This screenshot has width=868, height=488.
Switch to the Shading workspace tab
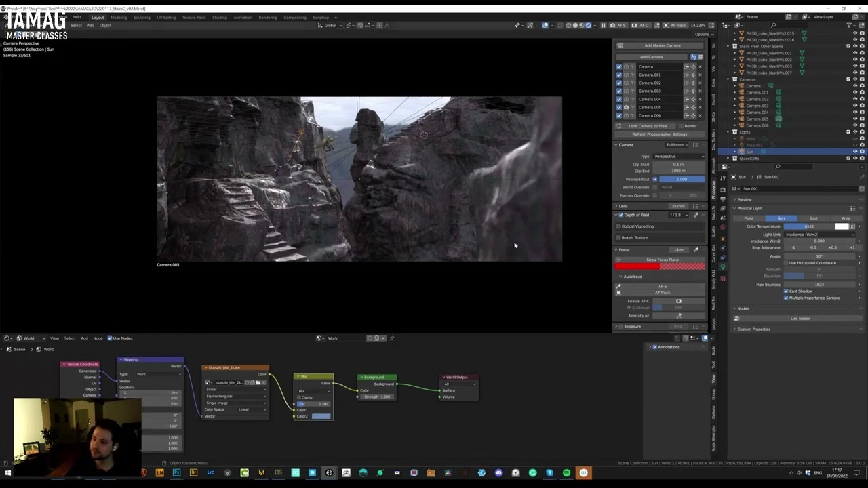[x=219, y=17]
